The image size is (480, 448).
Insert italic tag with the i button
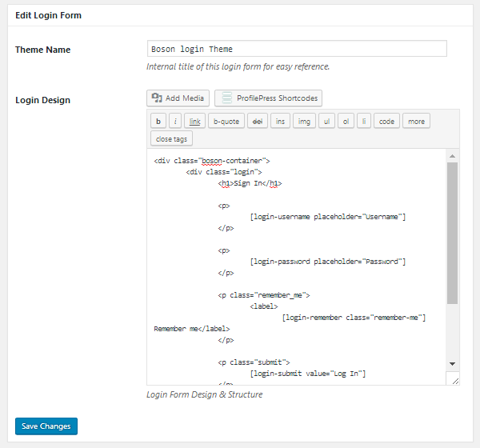click(175, 121)
